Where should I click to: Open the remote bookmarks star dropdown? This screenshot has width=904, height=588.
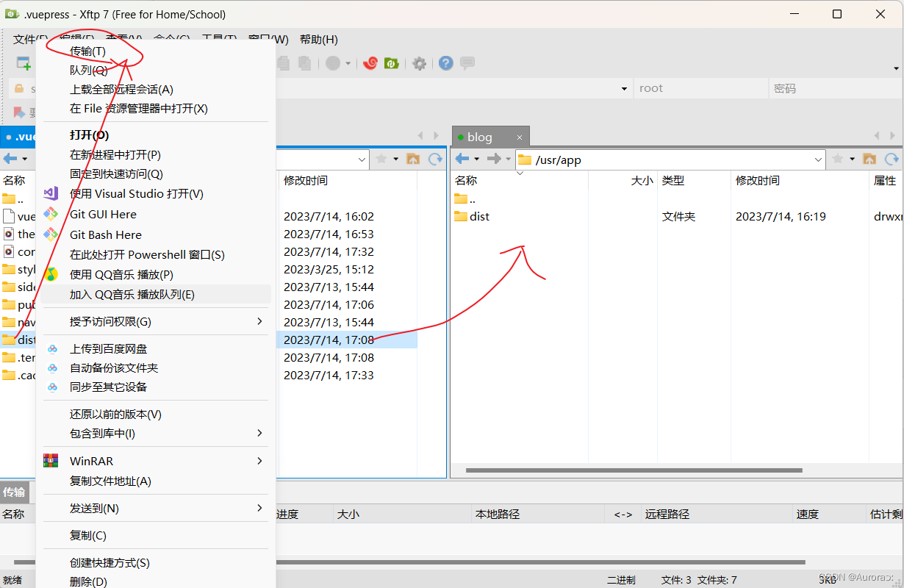[842, 159]
